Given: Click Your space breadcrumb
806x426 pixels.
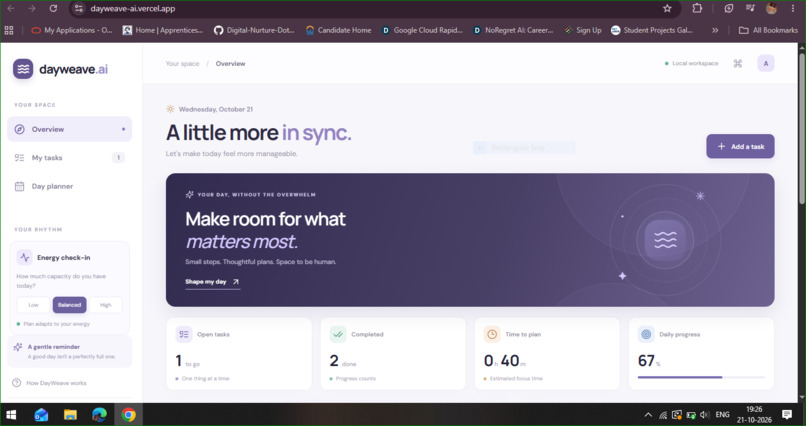Looking at the screenshot, I should coord(182,64).
